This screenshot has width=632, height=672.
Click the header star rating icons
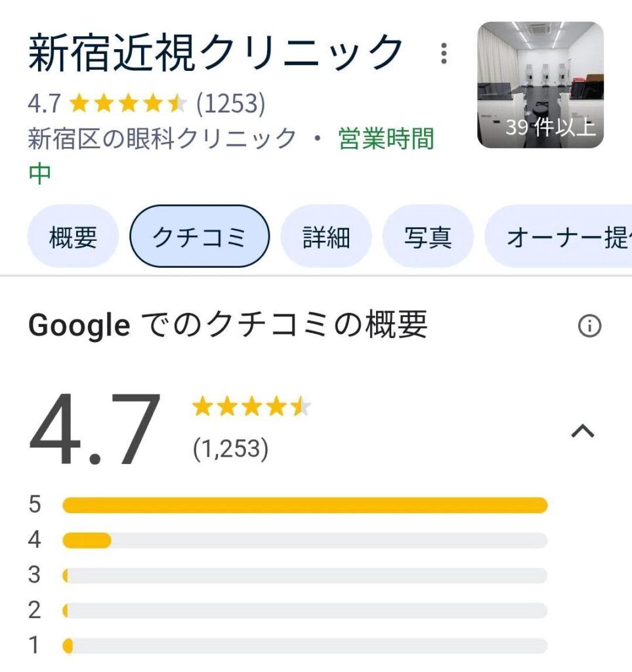(127, 103)
